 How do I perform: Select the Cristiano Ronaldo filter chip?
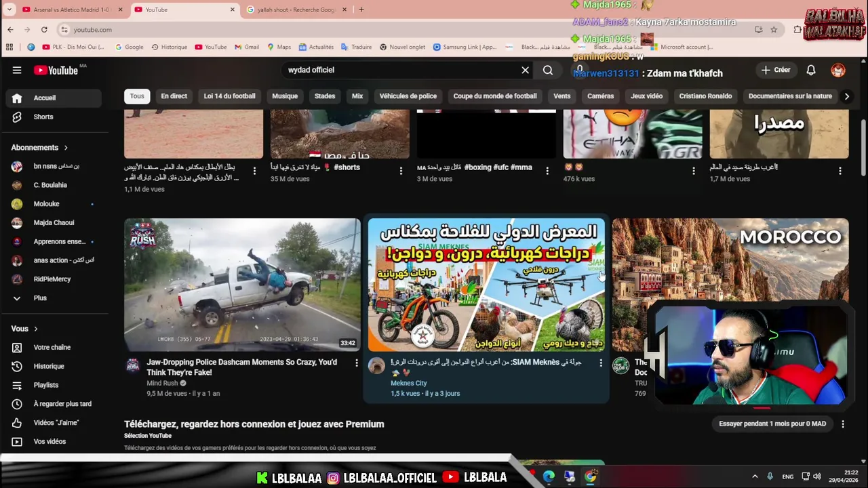pos(705,96)
